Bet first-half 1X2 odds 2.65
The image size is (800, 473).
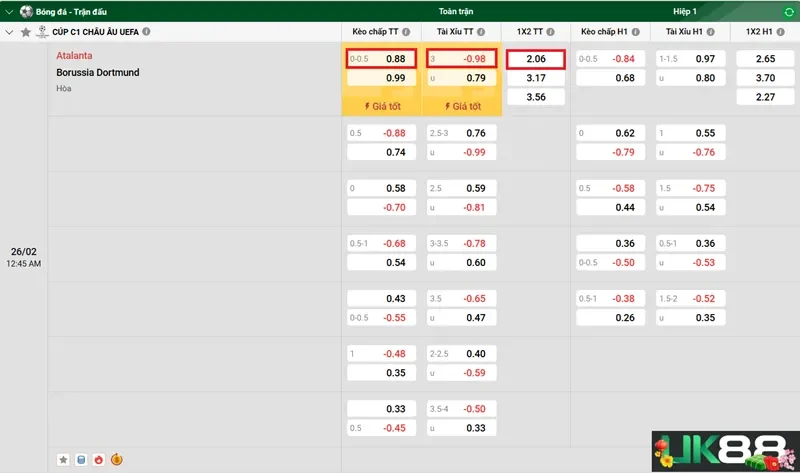point(765,59)
